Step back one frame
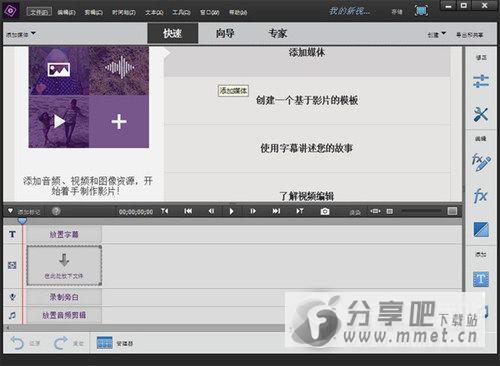This screenshot has width=500, height=366. (211, 211)
